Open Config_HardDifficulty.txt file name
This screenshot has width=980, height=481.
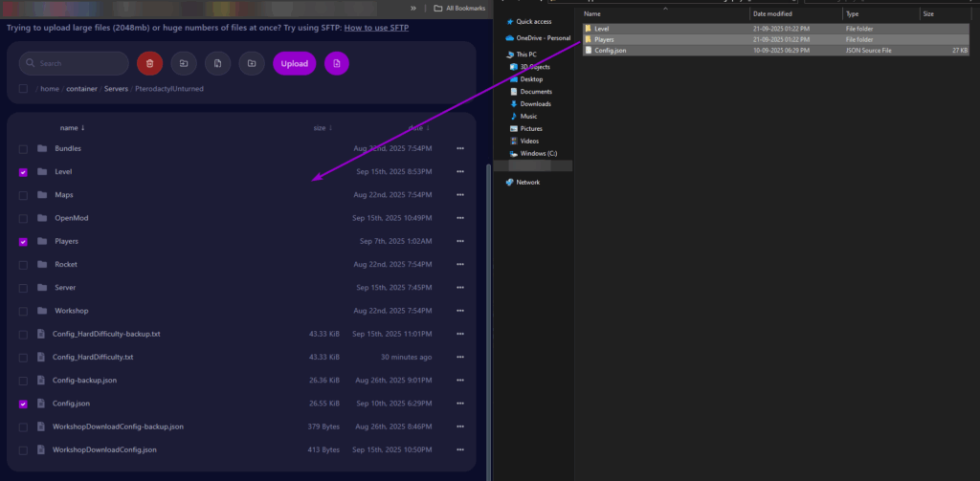click(x=93, y=358)
